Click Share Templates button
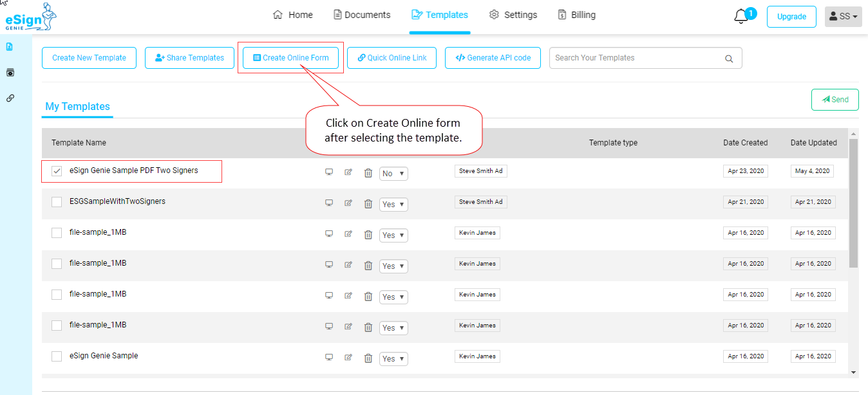The image size is (868, 395). click(189, 58)
